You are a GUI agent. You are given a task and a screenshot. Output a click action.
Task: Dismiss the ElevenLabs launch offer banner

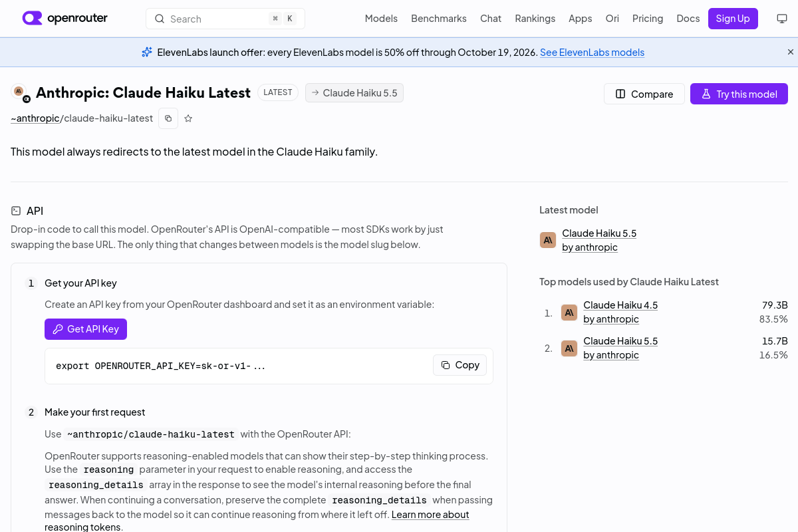pos(791,52)
